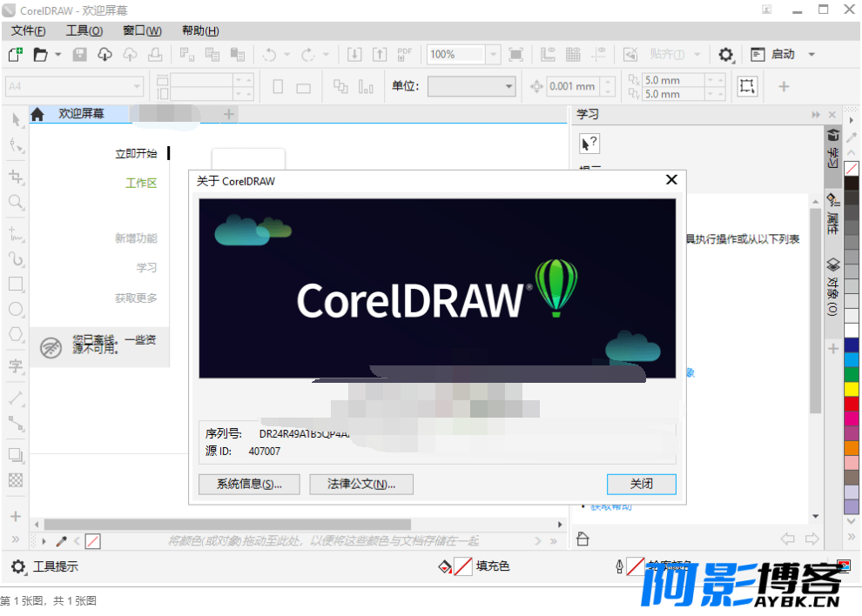Image resolution: width=862 pixels, height=616 pixels.
Task: Click the 法律公文 button
Action: (x=361, y=484)
